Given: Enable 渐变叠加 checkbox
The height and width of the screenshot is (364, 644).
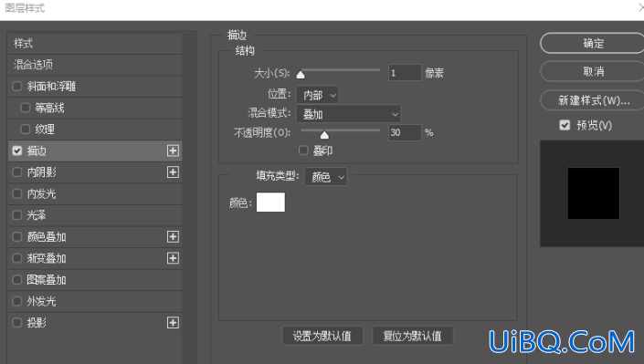Looking at the screenshot, I should tap(16, 258).
